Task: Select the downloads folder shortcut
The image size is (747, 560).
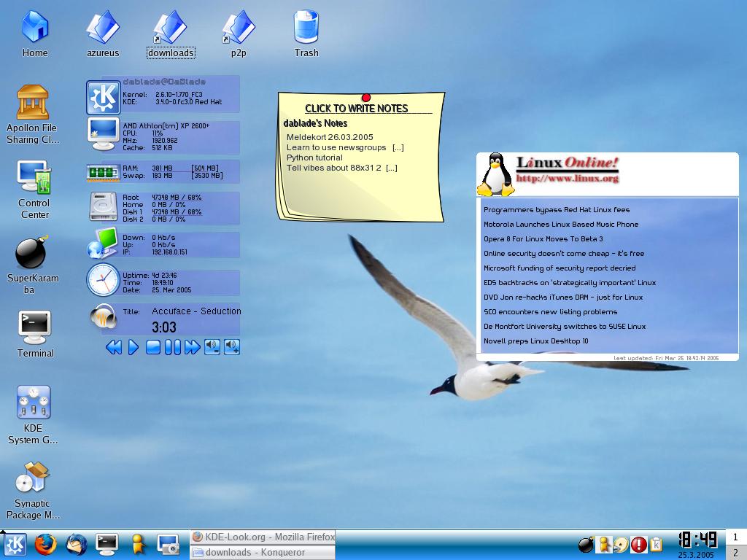Action: pos(171,34)
